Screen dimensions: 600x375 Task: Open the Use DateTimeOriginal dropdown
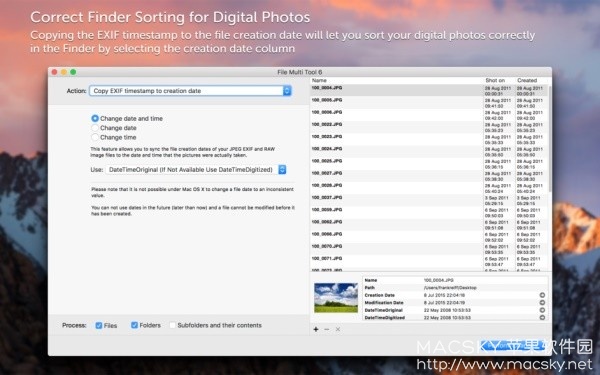click(x=196, y=170)
